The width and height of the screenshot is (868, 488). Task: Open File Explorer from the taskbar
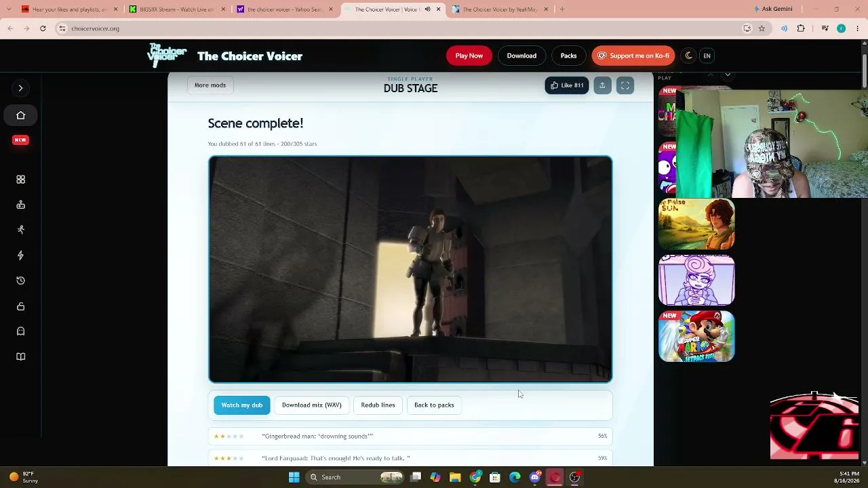click(455, 477)
